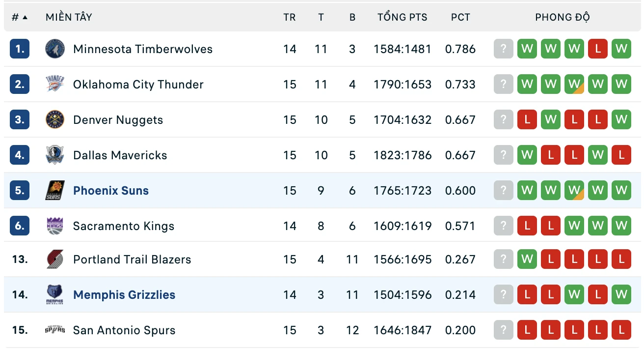Sort table by the # rank column
The height and width of the screenshot is (349, 644).
[20, 17]
